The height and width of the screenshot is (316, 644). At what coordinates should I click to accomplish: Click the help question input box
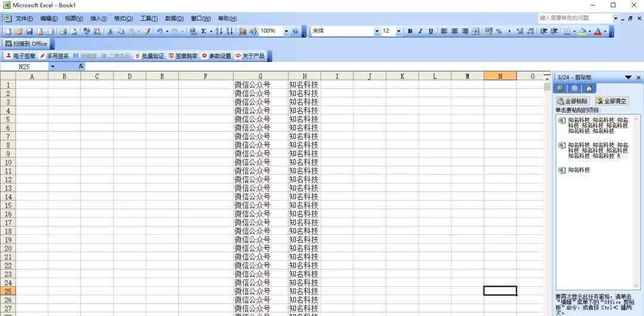tap(575, 18)
